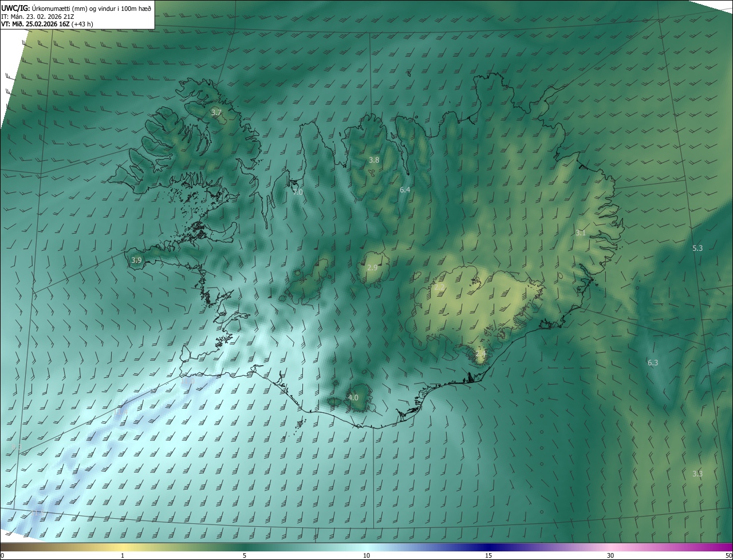Screen dimensions: 733x560
Task: Click the colorbar tick label 30
Action: [610, 555]
